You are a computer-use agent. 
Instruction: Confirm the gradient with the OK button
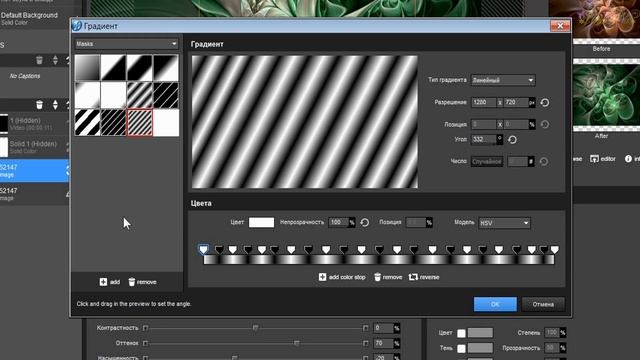495,304
